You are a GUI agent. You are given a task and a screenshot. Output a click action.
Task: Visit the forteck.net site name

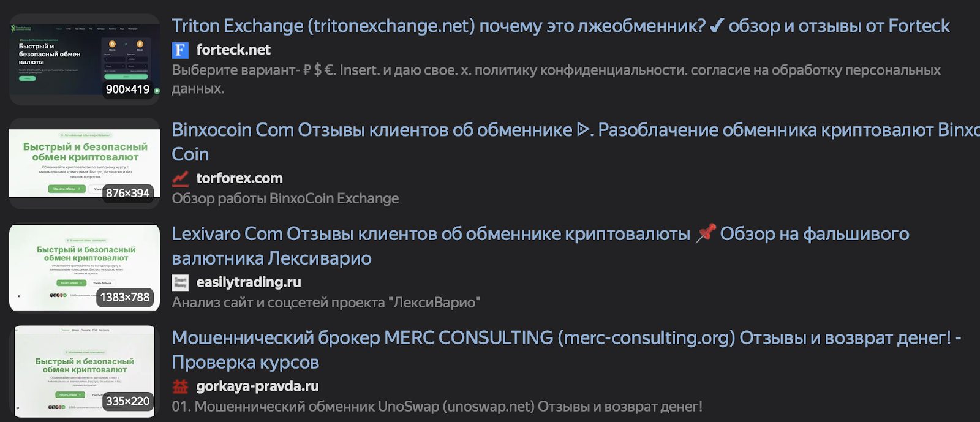(233, 50)
